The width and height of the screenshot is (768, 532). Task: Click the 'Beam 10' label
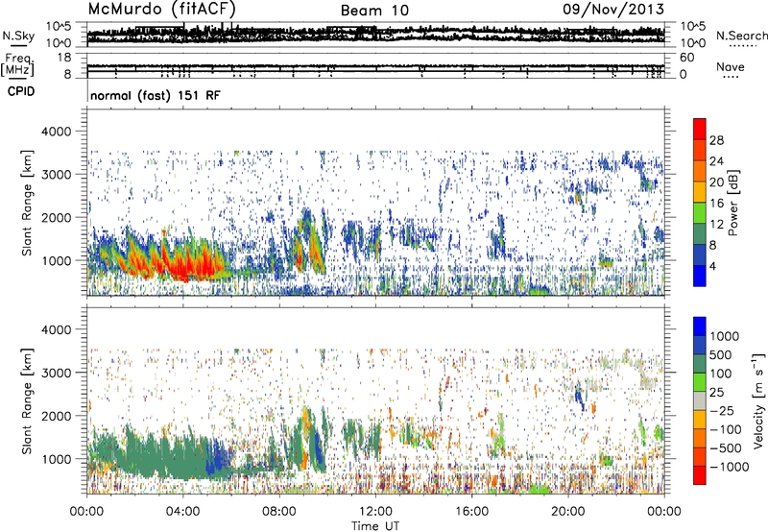(374, 11)
